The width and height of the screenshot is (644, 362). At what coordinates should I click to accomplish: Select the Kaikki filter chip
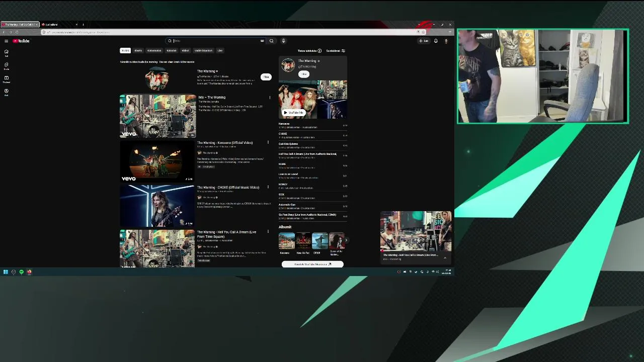click(x=125, y=50)
